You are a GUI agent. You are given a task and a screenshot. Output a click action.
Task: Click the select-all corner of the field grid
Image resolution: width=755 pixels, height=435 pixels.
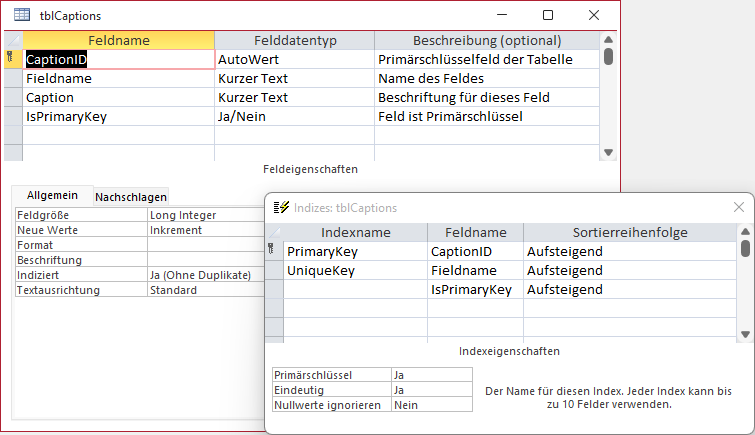click(x=13, y=40)
